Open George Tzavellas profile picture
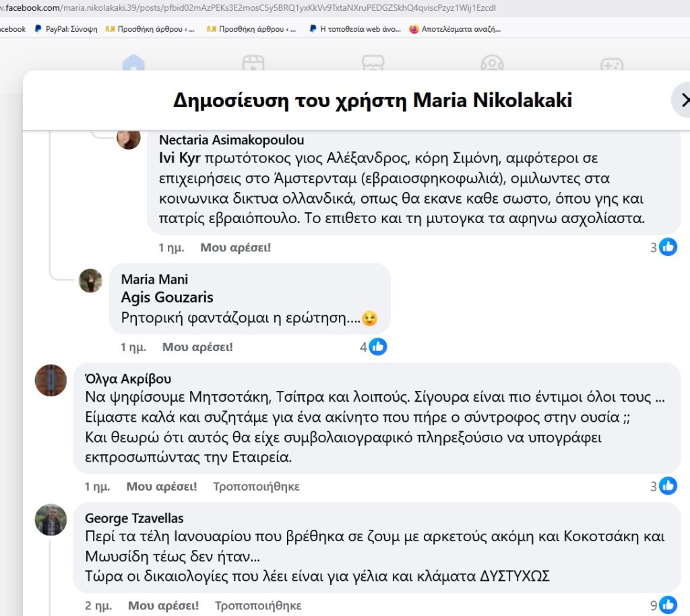 click(51, 520)
